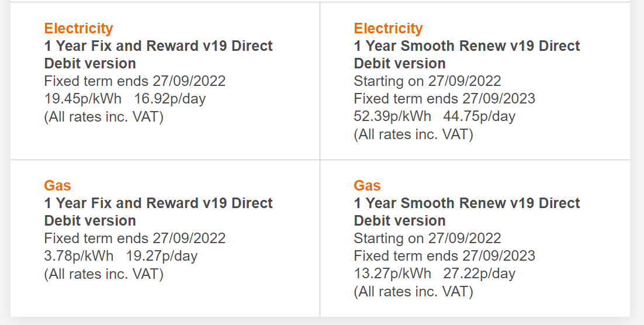Click the 19.27p/day gas standing charge
This screenshot has height=325, width=644.
pos(162,256)
